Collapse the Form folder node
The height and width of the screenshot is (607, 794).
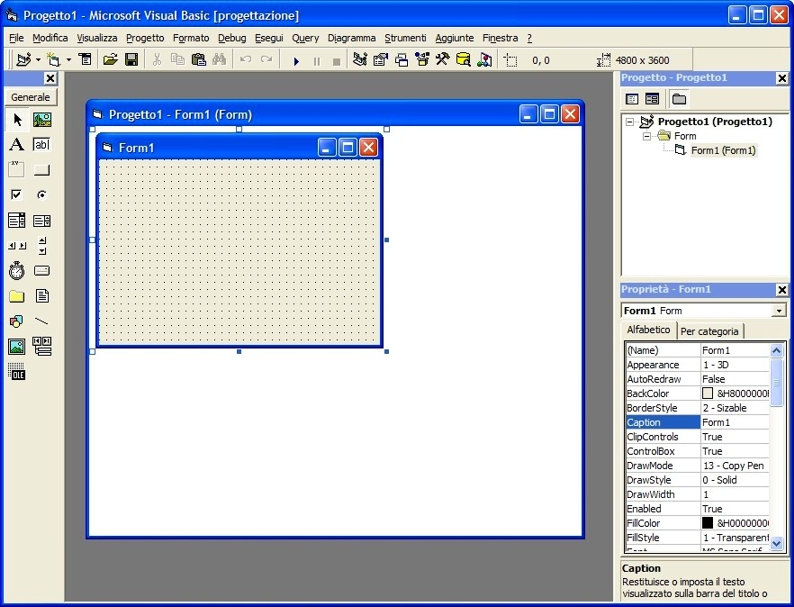tap(647, 136)
